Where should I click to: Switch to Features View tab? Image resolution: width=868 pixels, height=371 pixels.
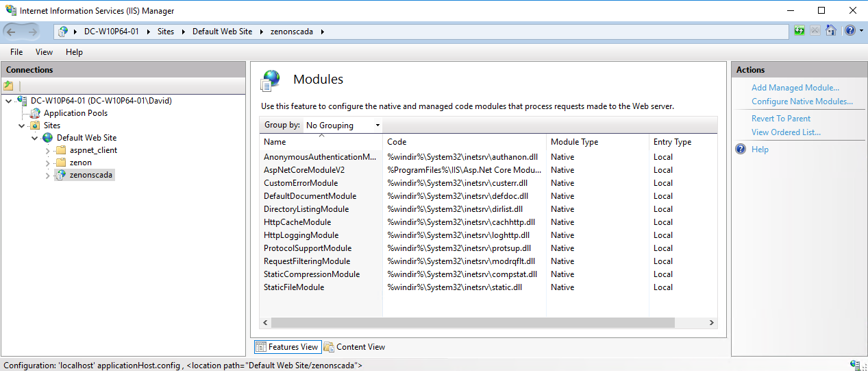point(286,347)
